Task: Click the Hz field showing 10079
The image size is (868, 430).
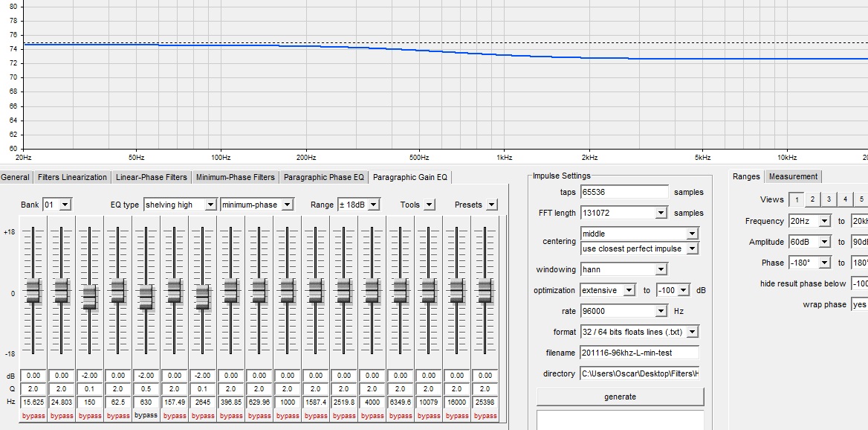Action: point(429,402)
